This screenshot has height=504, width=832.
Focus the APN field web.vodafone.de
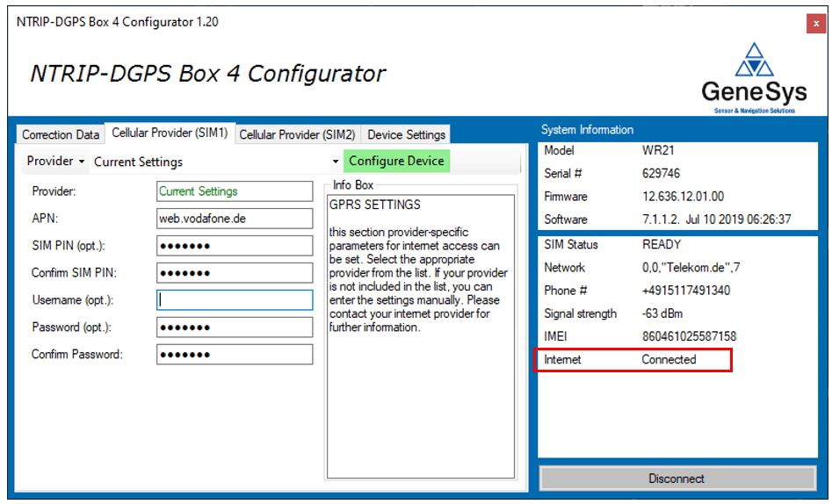tap(235, 219)
